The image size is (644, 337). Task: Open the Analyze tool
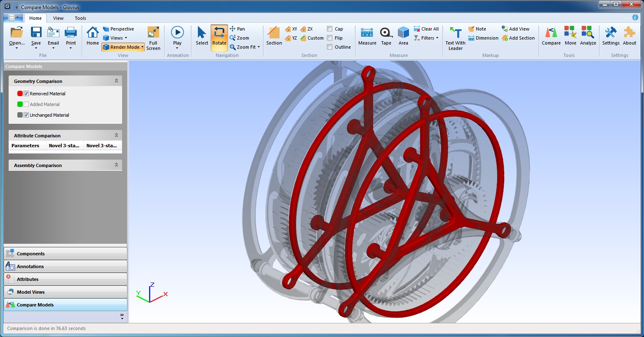point(588,36)
